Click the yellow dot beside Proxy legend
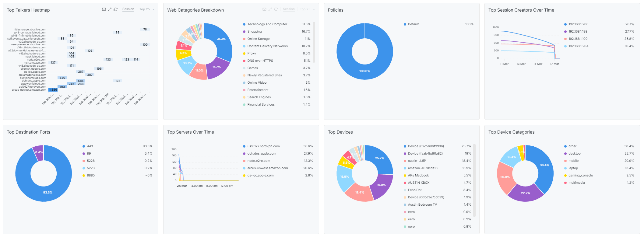 [244, 54]
